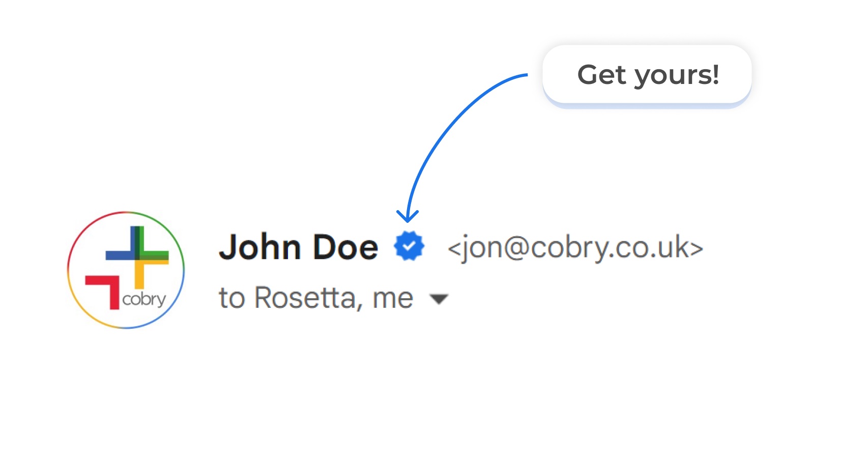Image resolution: width=868 pixels, height=459 pixels.
Task: Click the word Doe in sender name
Action: tap(346, 247)
